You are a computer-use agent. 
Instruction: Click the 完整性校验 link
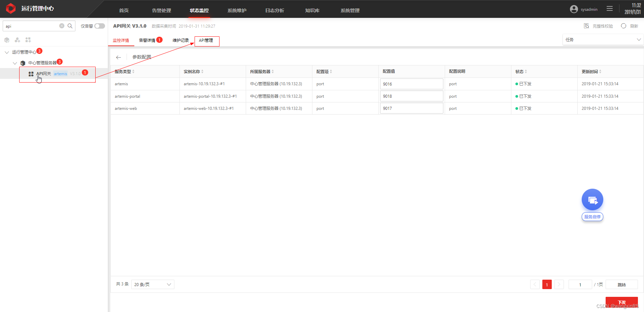point(603,26)
